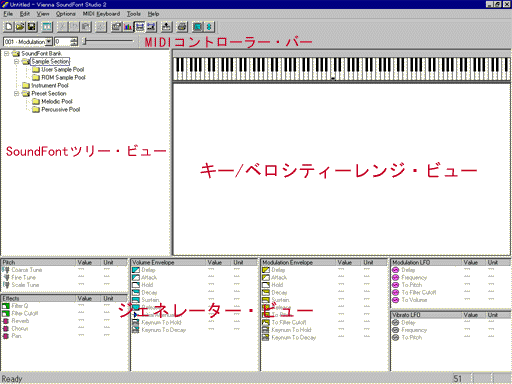Image resolution: width=512 pixels, height=384 pixels.
Task: Click the Pan effect icon
Action: pos(6,336)
